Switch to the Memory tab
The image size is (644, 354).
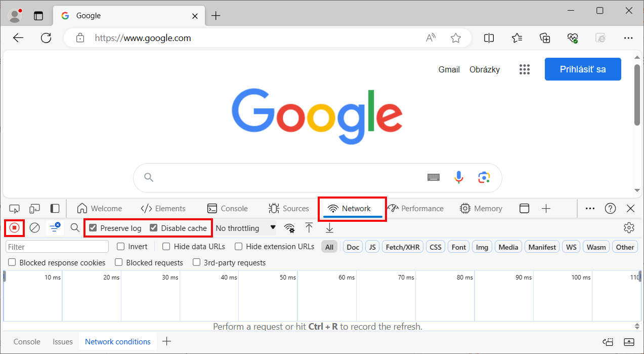(x=481, y=209)
